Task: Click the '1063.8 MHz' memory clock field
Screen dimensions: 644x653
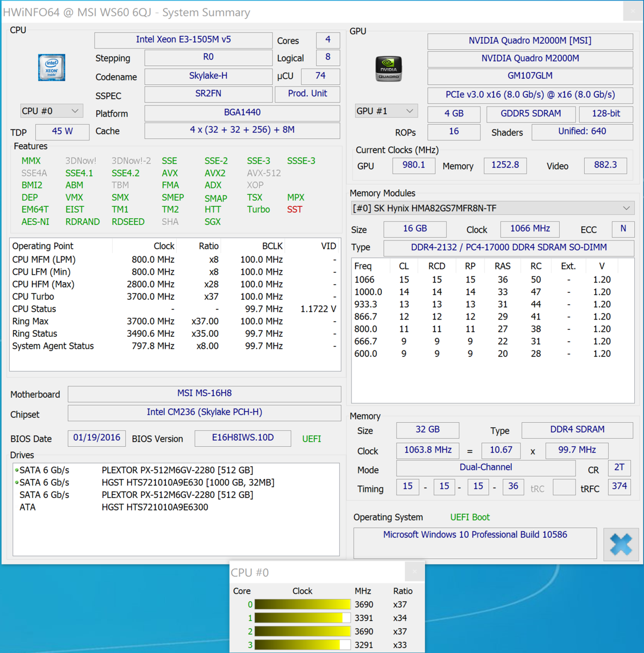Action: pyautogui.click(x=428, y=451)
